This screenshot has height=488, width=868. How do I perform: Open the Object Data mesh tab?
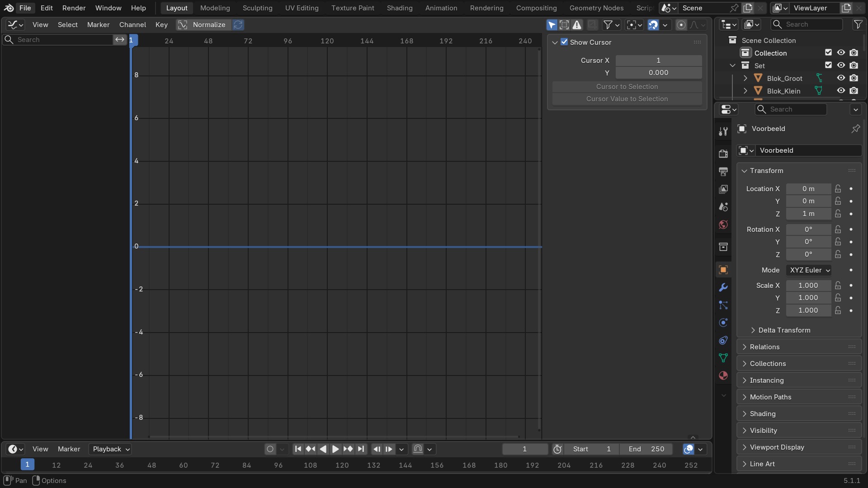[x=723, y=358]
